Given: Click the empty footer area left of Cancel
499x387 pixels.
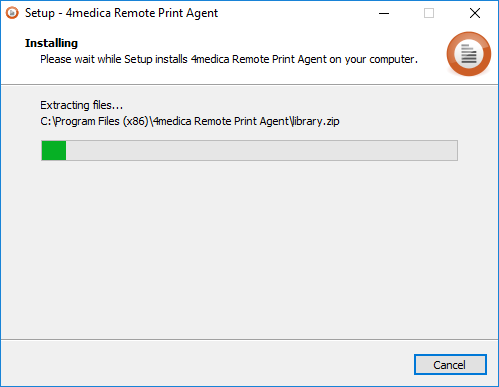Looking at the screenshot, I should pos(207,363).
